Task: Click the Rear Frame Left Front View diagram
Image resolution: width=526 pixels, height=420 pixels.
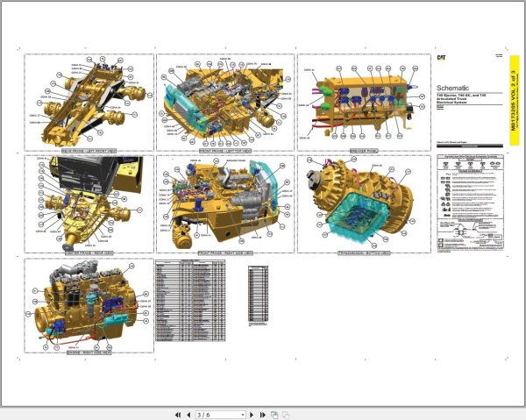Action: pyautogui.click(x=89, y=103)
